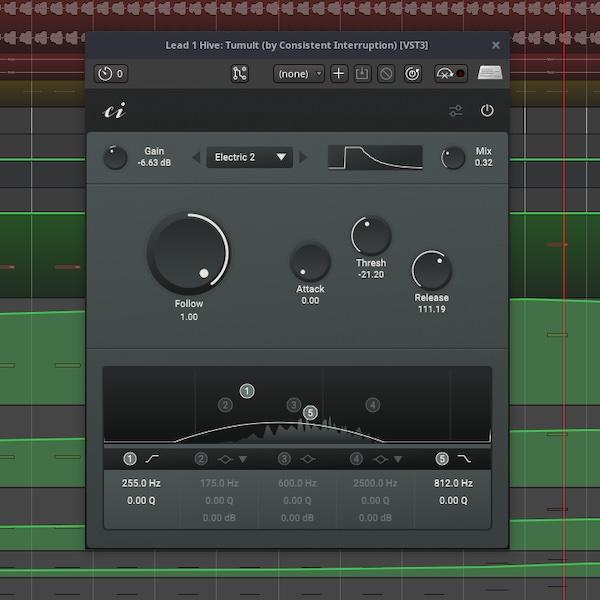Toggle band 5 enable button
The image size is (600, 600).
coord(442,459)
